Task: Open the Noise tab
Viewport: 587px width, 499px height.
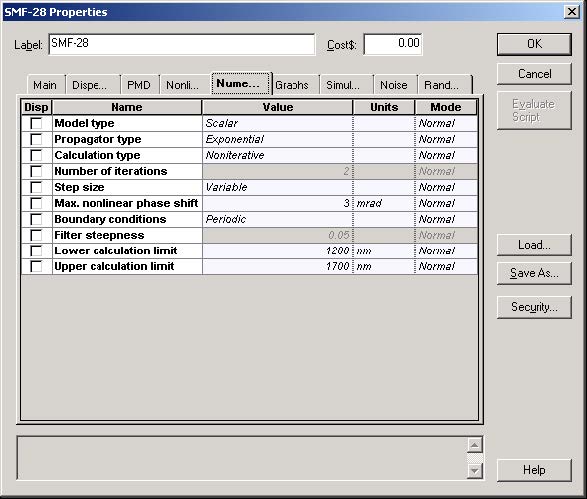Action: (x=394, y=85)
